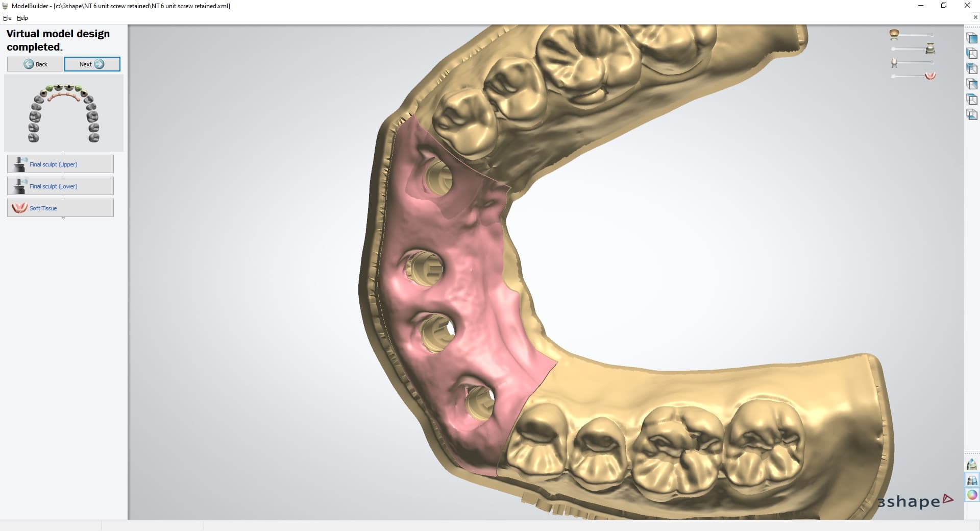The width and height of the screenshot is (980, 531).
Task: Click the color sphere icon in bottom right
Action: tap(972, 494)
